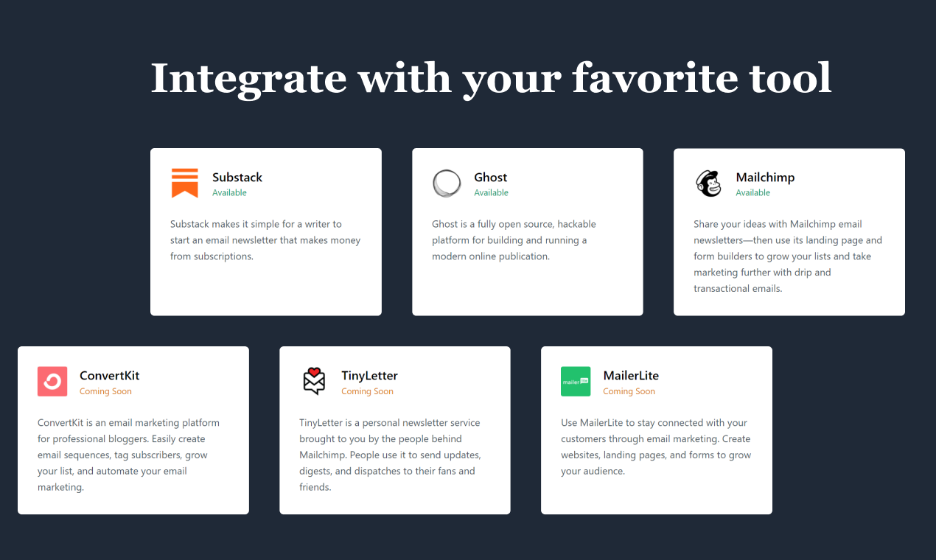Click Coming Soon label under ConvertKit
The height and width of the screenshot is (560, 936).
coord(105,392)
